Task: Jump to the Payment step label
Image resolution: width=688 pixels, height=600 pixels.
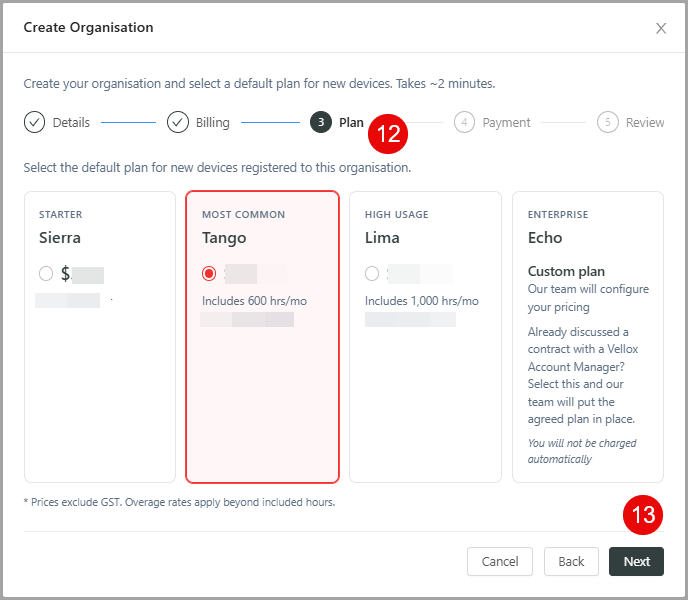Action: [x=506, y=122]
